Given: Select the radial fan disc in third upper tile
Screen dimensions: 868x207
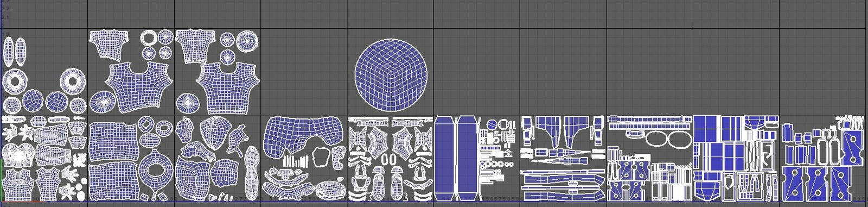Looking at the screenshot, I should click(x=188, y=102).
